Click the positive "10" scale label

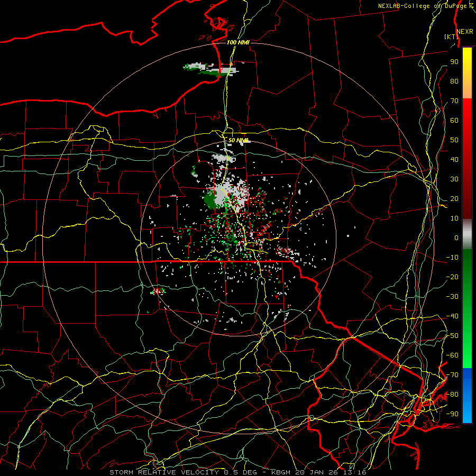point(454,218)
